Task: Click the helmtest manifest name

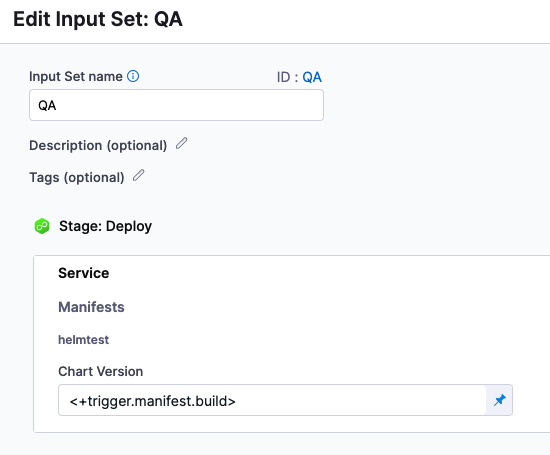Action: 83,340
